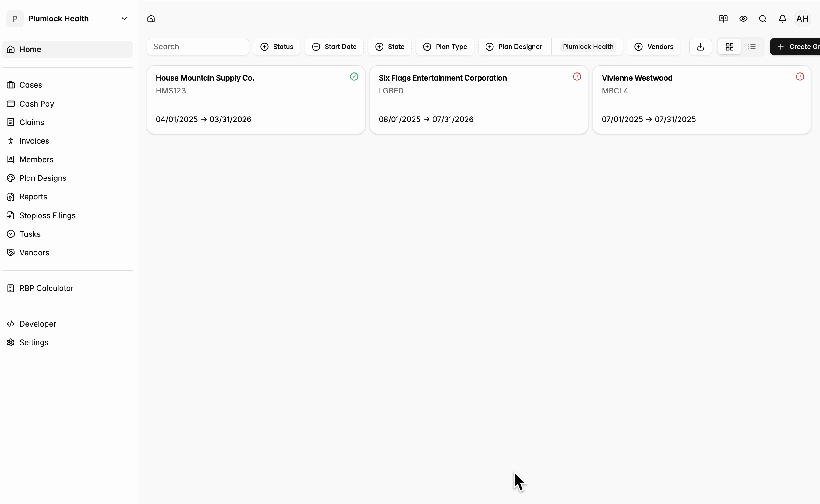This screenshot has height=504, width=820.
Task: Open the Status filter dropdown
Action: (277, 47)
